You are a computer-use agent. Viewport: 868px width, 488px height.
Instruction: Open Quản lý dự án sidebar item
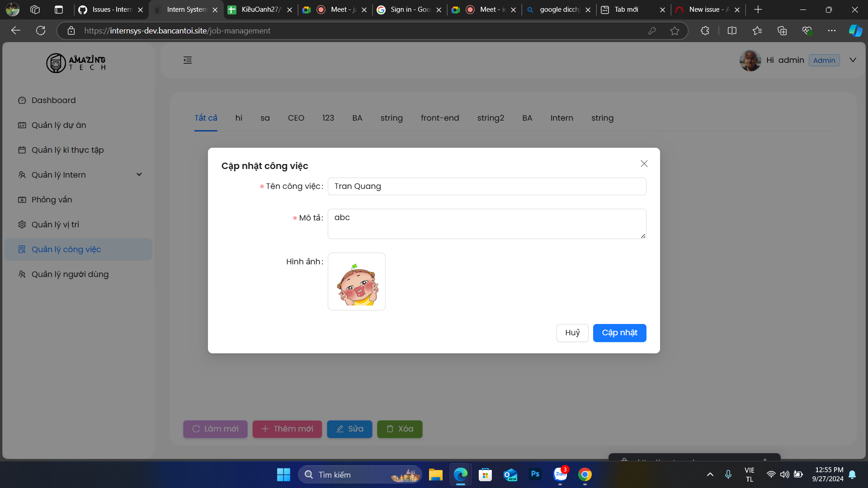58,125
